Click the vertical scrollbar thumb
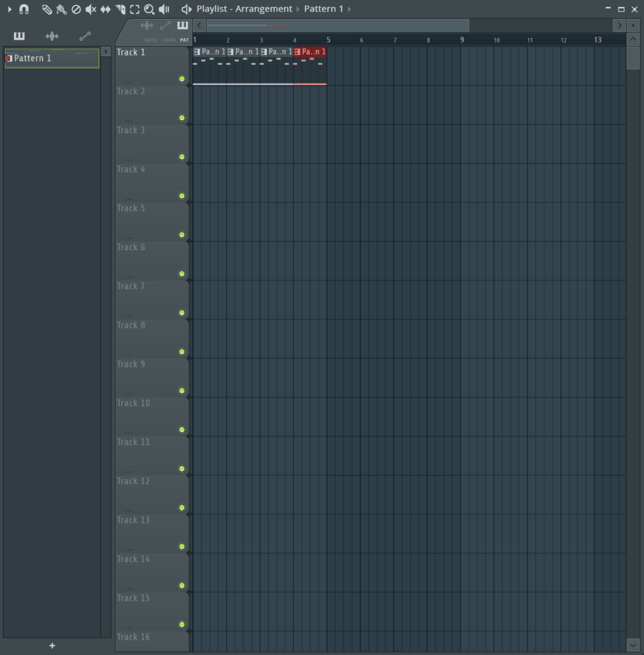The image size is (644, 655). tap(633, 58)
